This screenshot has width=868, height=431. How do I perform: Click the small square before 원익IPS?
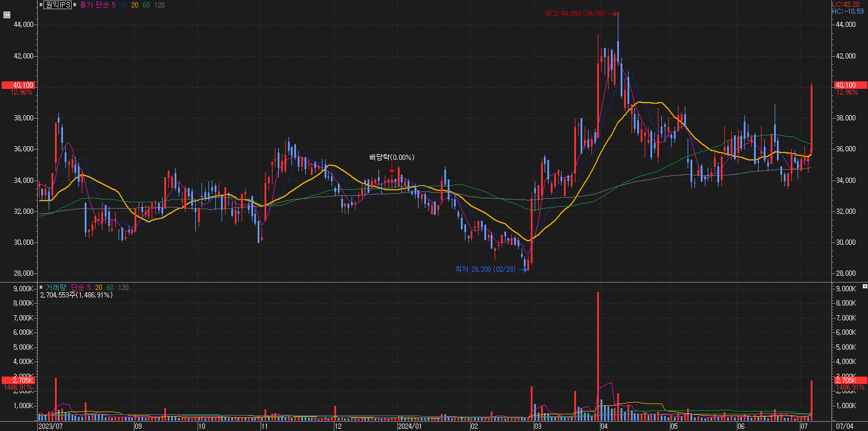[x=41, y=5]
